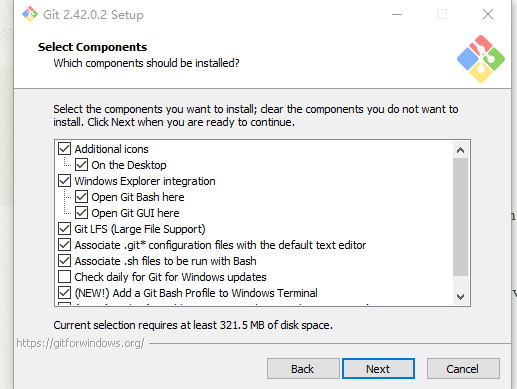The image size is (517, 389).
Task: Uncheck the Additional icons checkbox
Action: point(65,149)
